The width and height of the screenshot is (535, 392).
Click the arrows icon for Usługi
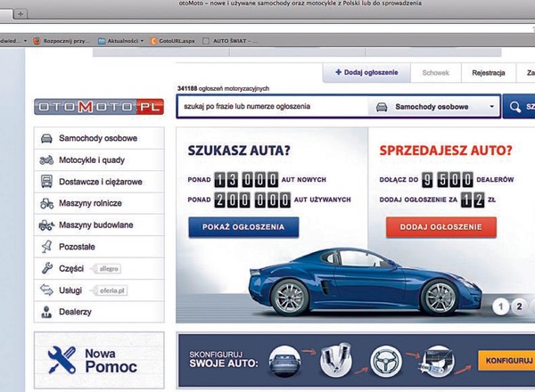[46, 290]
